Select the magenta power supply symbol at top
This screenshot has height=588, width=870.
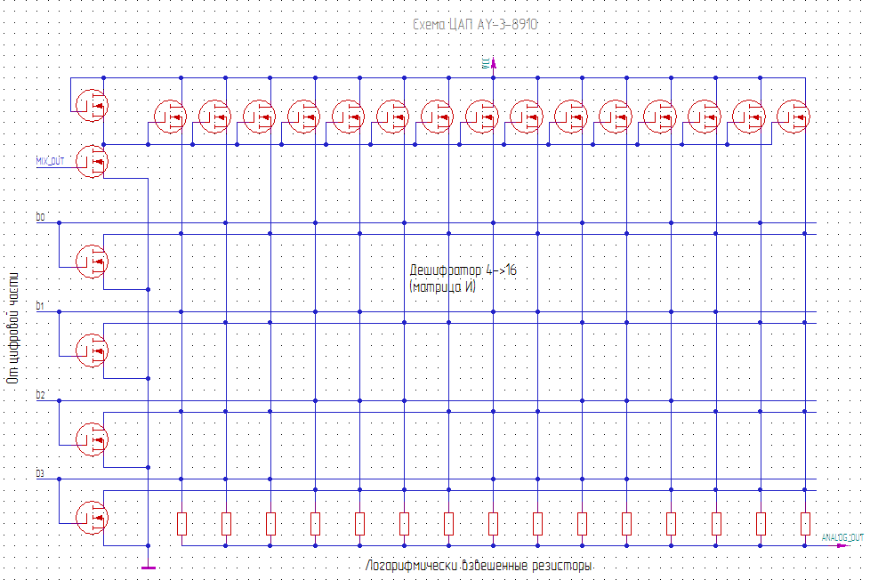[x=493, y=64]
